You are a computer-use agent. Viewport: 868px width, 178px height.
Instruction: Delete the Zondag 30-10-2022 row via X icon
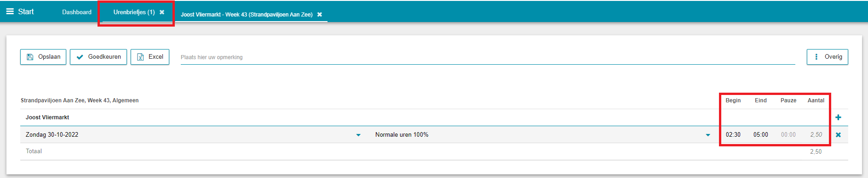[838, 135]
